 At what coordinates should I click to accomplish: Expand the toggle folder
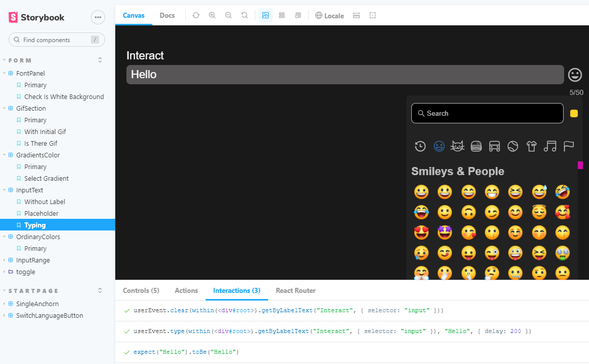[25, 272]
